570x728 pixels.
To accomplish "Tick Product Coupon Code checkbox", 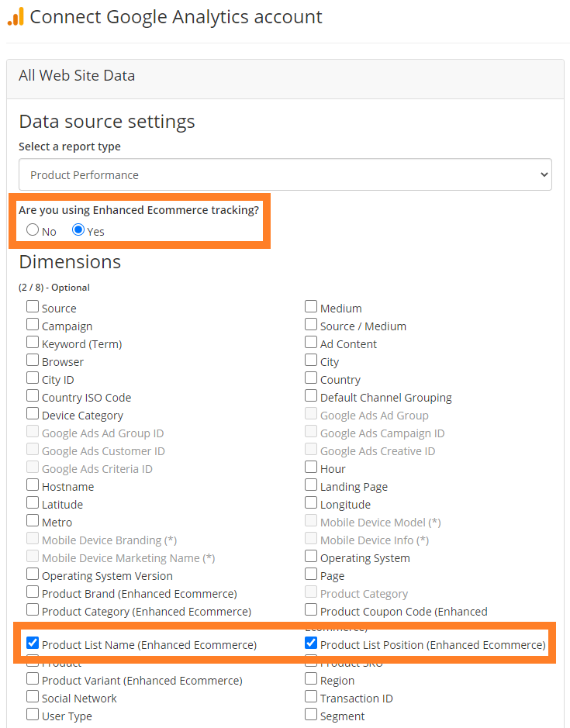I will tap(311, 609).
